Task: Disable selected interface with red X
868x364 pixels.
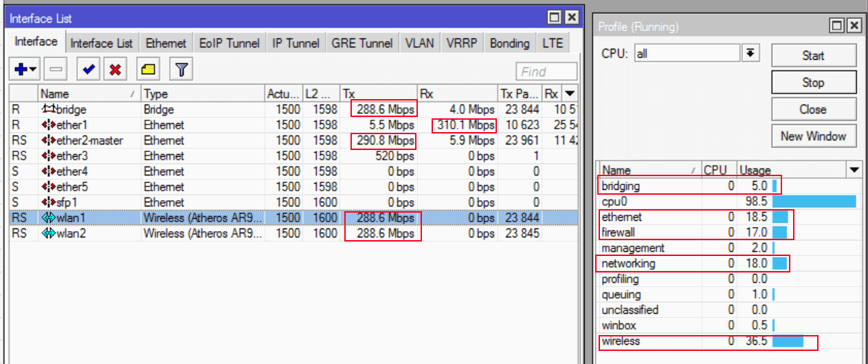Action: pyautogui.click(x=115, y=69)
